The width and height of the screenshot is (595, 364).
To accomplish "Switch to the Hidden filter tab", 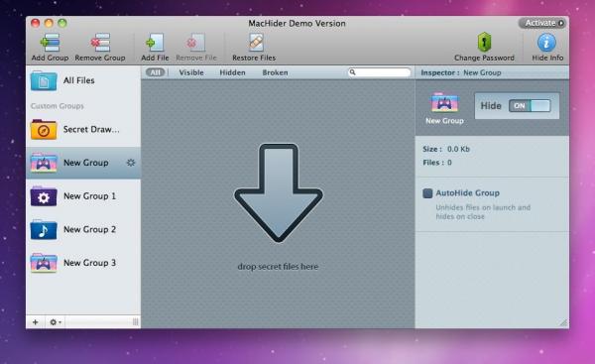I will point(232,72).
